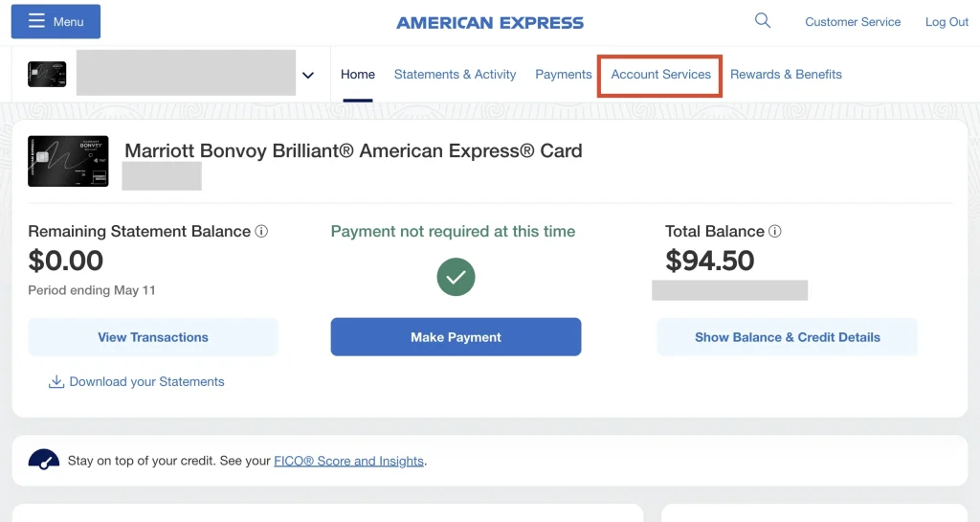Go to Rewards & Benefits tab
This screenshot has height=522, width=980.
[x=786, y=75]
